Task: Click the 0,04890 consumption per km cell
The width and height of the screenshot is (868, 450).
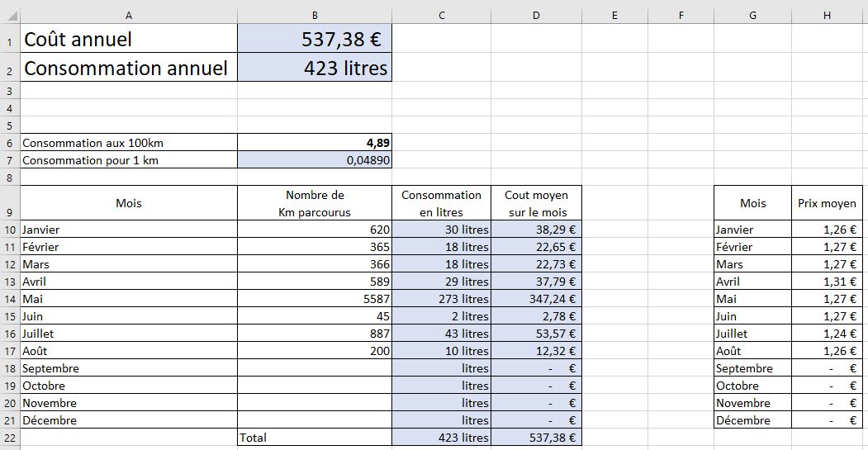Action: tap(314, 160)
